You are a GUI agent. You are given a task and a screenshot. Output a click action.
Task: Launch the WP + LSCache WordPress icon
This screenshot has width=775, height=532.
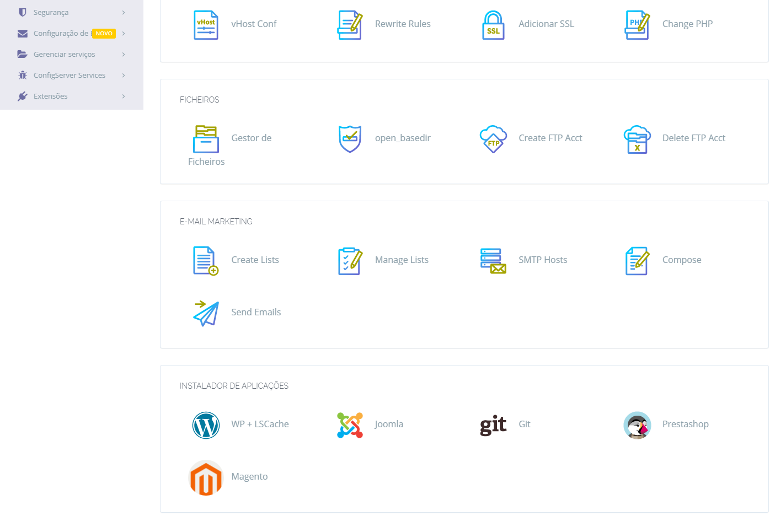(206, 425)
